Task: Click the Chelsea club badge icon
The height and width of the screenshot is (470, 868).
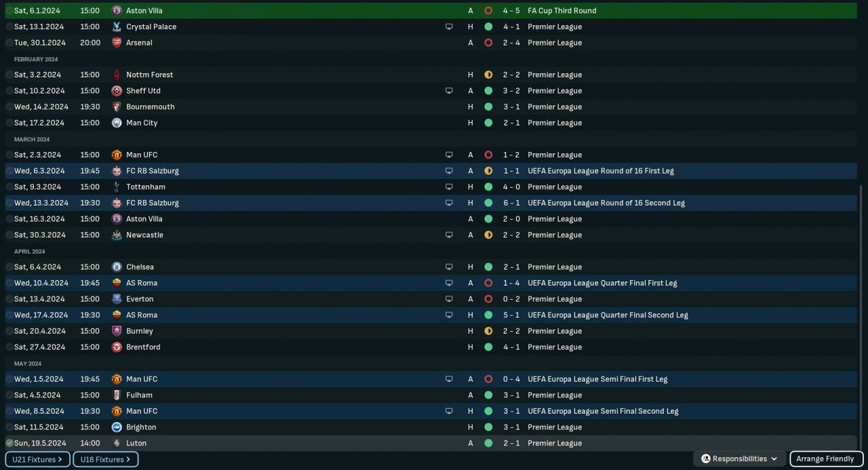Action: (117, 267)
